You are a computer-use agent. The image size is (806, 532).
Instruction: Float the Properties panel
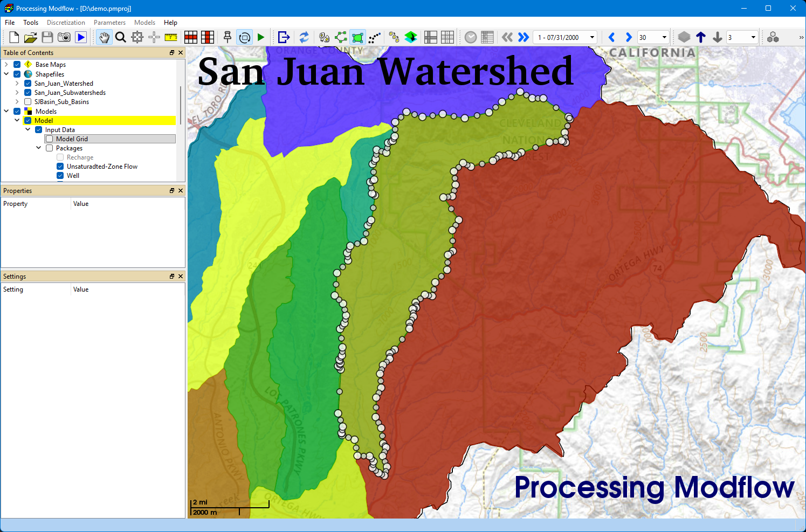(172, 191)
